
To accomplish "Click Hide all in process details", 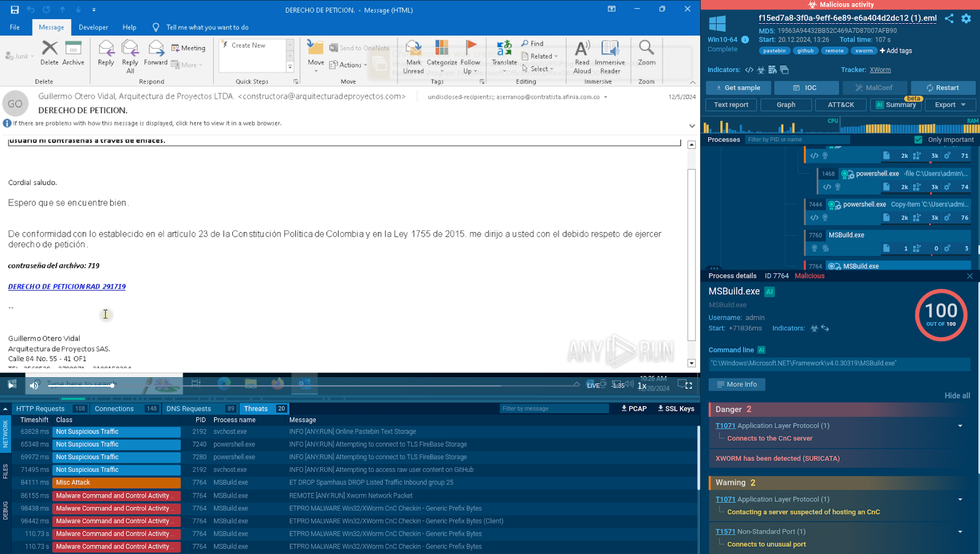I will coord(957,396).
